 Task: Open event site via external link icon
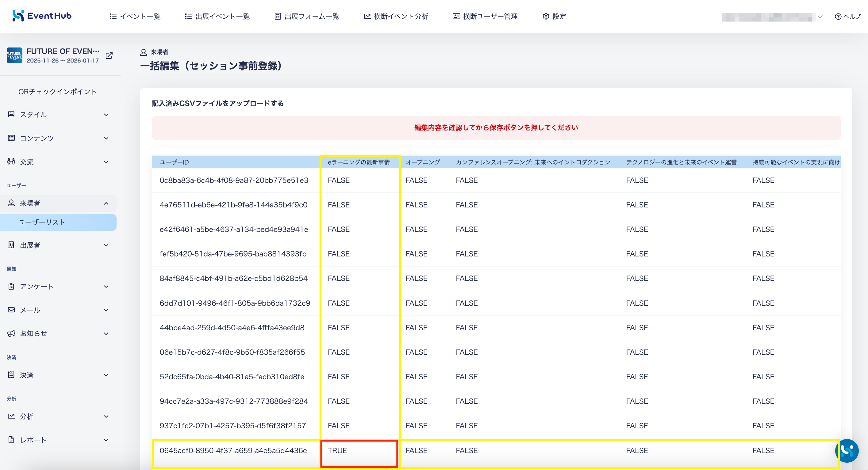point(109,55)
